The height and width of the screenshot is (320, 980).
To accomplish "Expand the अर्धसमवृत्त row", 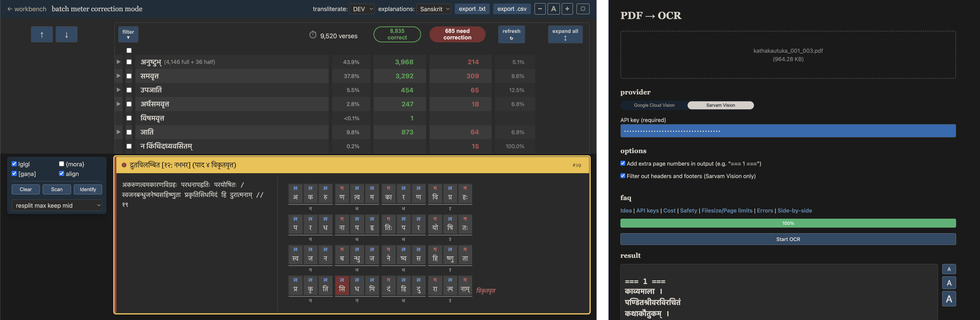I will tap(118, 104).
